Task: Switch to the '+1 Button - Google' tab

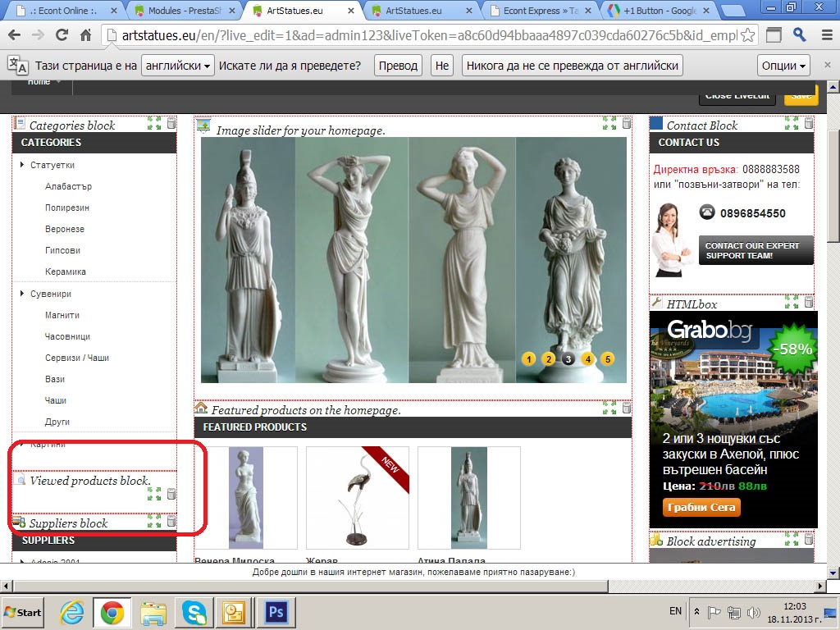Action: coord(659,10)
